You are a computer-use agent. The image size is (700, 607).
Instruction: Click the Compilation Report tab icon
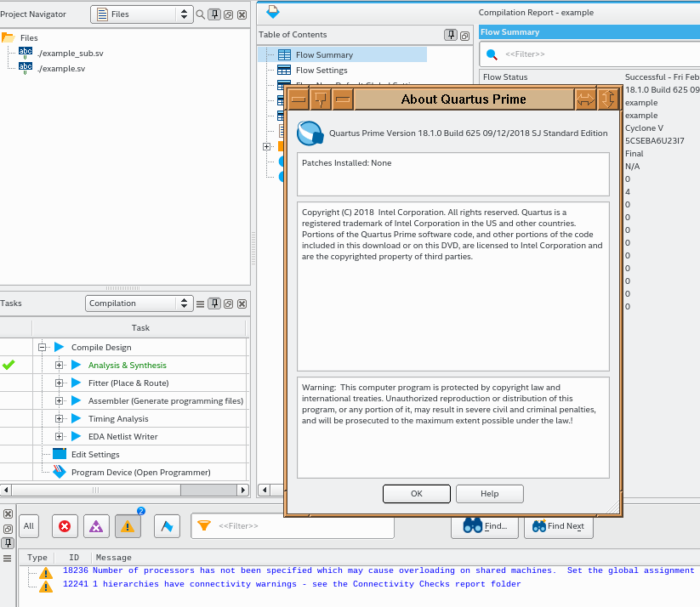(273, 12)
